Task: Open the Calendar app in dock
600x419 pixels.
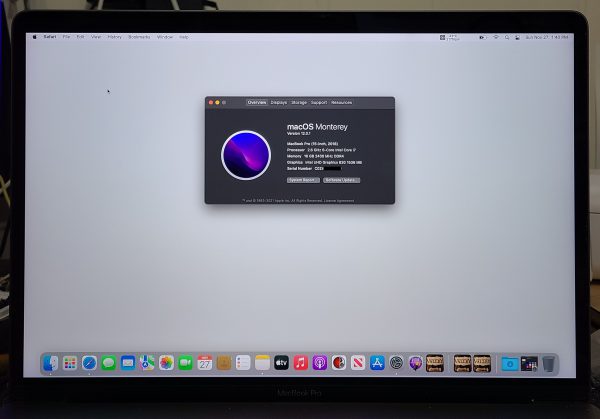Action: [x=205, y=363]
